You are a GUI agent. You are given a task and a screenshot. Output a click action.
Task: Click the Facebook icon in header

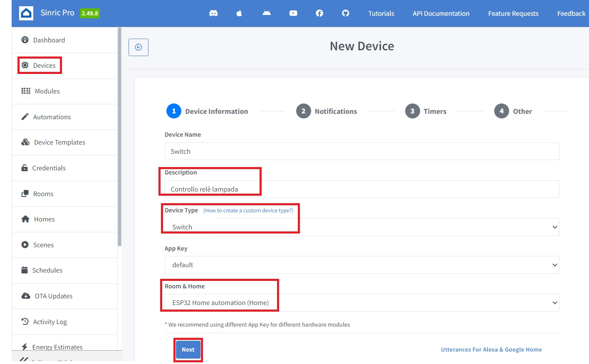[319, 13]
